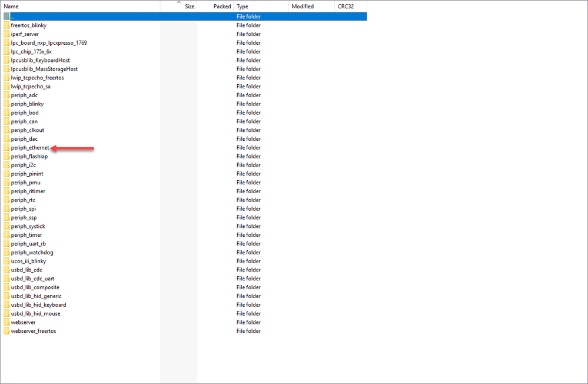Screen dimensions: 588x384
Task: Select the periph_systick folder name
Action: 28,226
